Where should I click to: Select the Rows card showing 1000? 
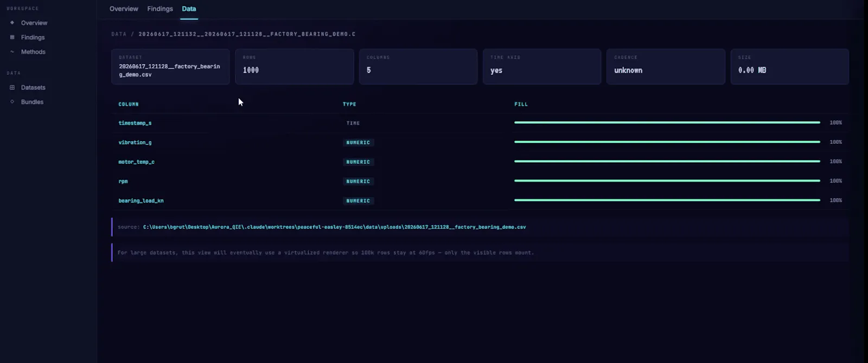point(294,67)
